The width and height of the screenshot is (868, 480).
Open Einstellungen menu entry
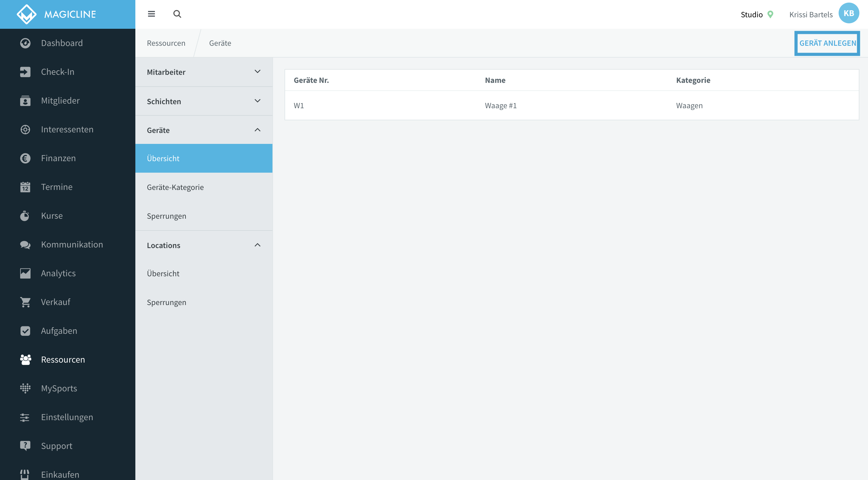(68, 417)
